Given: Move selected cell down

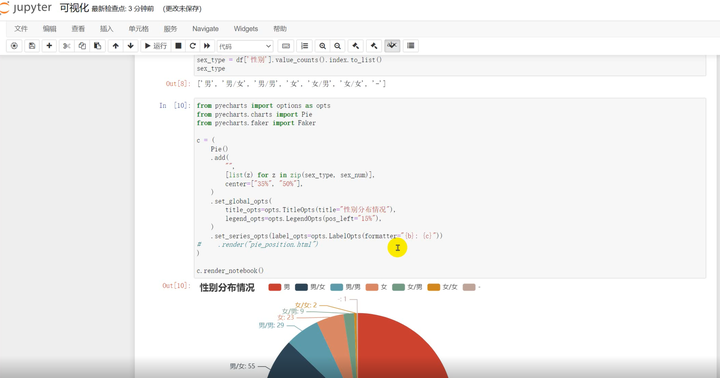Looking at the screenshot, I should 131,46.
